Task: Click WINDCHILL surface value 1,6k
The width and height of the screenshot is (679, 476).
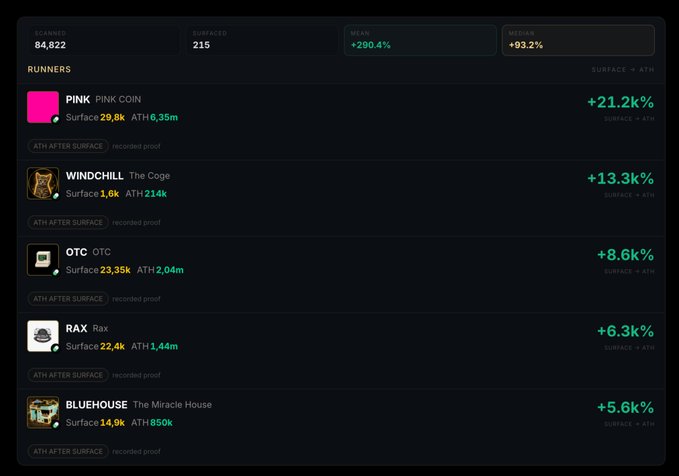Action: (x=110, y=194)
